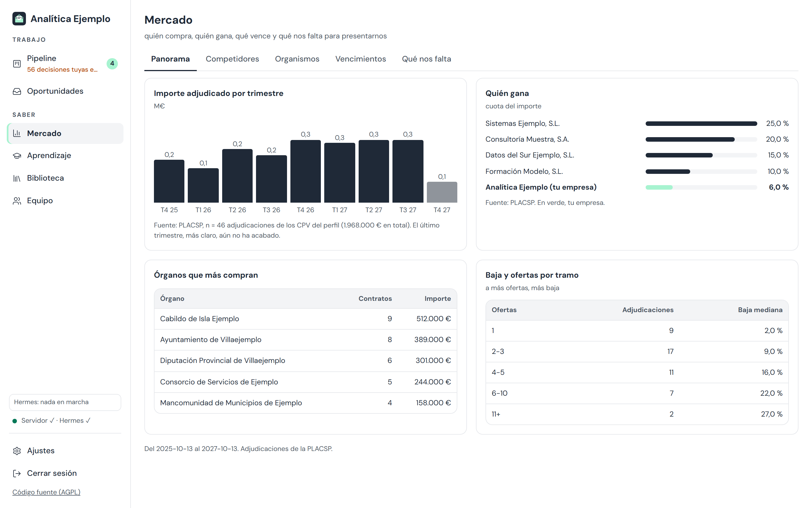This screenshot has width=812, height=508.
Task: Go to Oportunidades in the sidebar
Action: coord(65,91)
